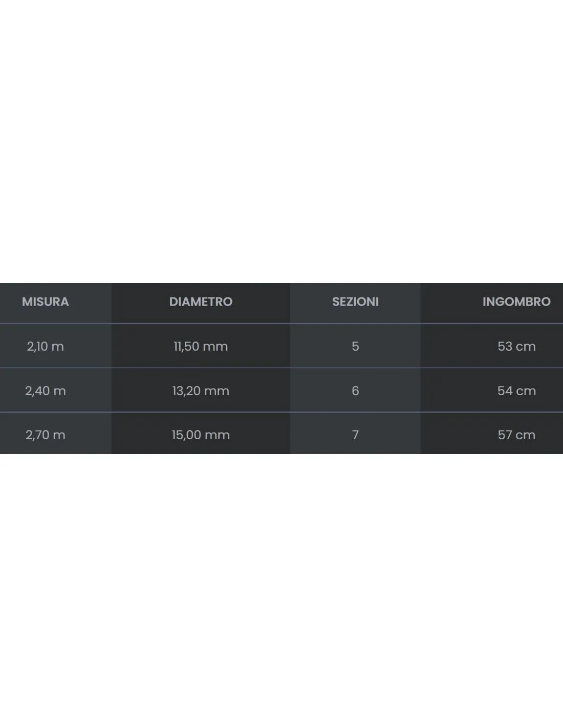The height and width of the screenshot is (728, 563).
Task: Click the DIAMETRO column header
Action: click(x=201, y=302)
